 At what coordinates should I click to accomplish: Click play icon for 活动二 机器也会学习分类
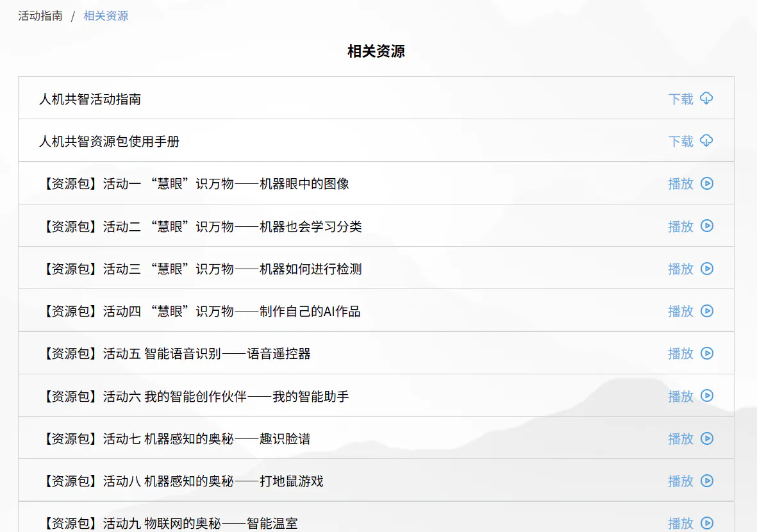[707, 226]
